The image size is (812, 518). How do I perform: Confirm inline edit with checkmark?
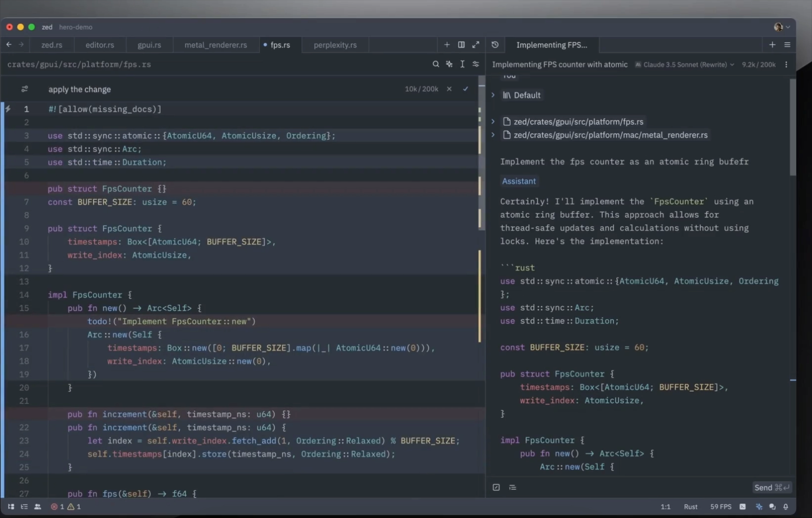pos(465,89)
